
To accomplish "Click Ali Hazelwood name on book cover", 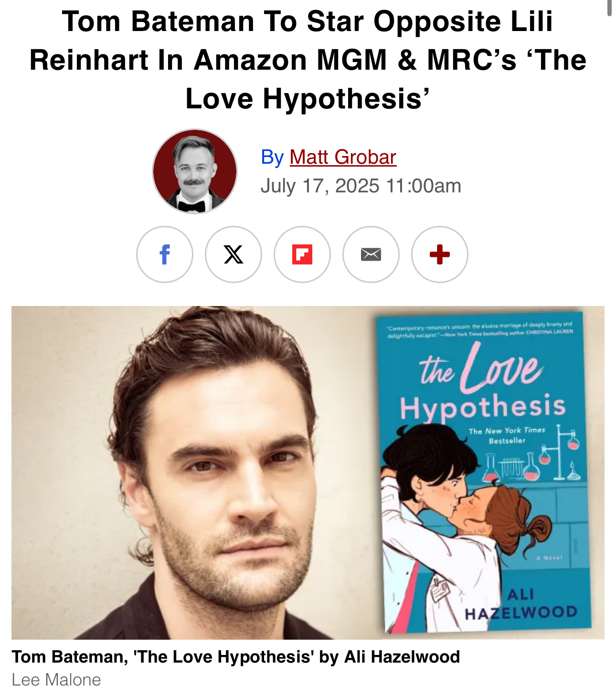I will click(521, 604).
